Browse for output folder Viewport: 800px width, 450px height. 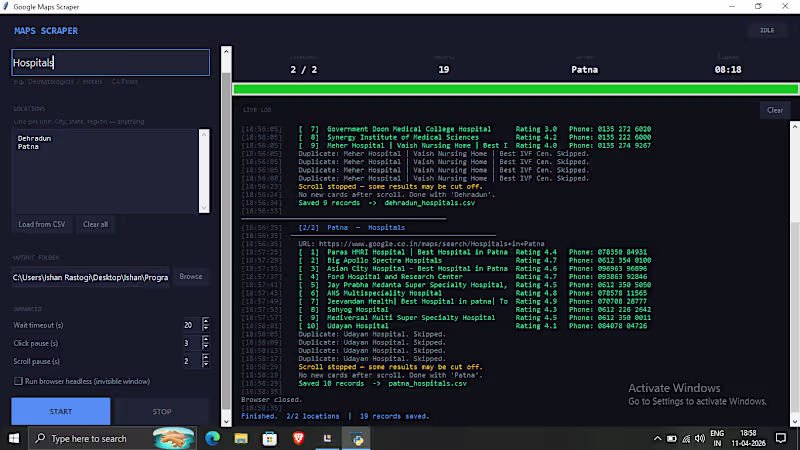click(191, 277)
